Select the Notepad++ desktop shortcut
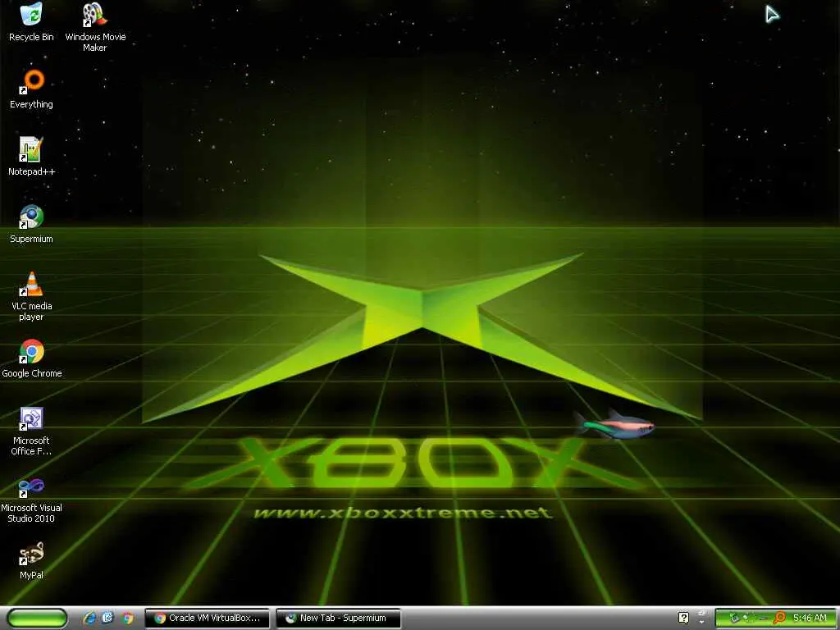Image resolution: width=840 pixels, height=630 pixels. 31,157
